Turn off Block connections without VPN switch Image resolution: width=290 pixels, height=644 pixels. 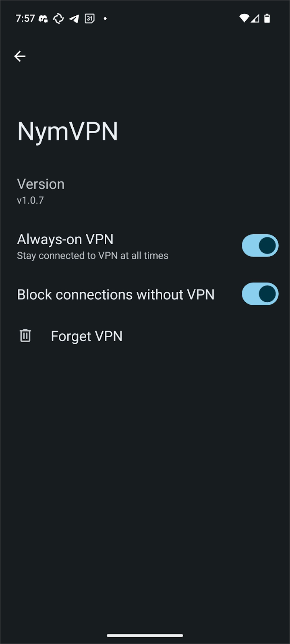coord(260,294)
